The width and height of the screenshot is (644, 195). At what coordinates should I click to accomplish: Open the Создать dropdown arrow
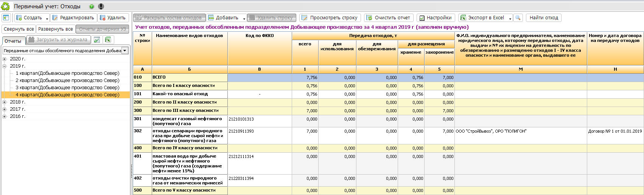tap(47, 18)
